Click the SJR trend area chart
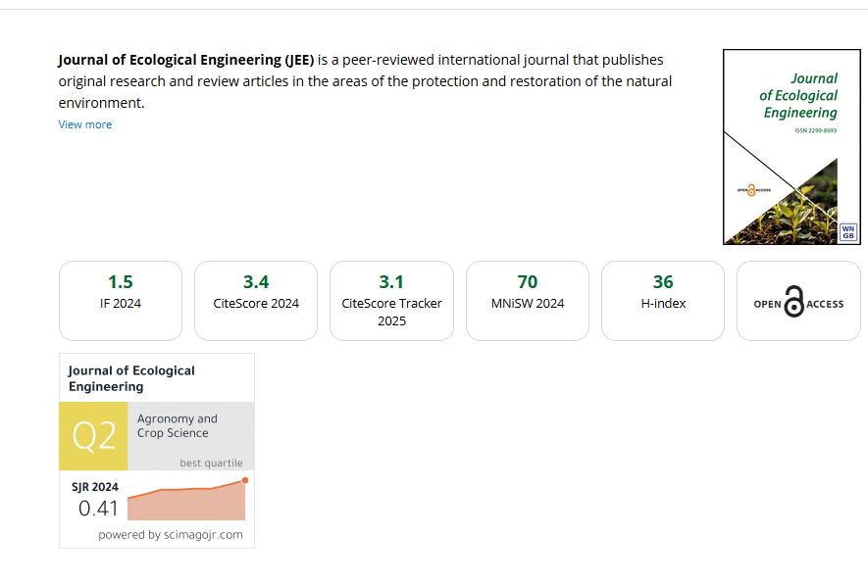Screen dimensions: 868x588 [186, 502]
